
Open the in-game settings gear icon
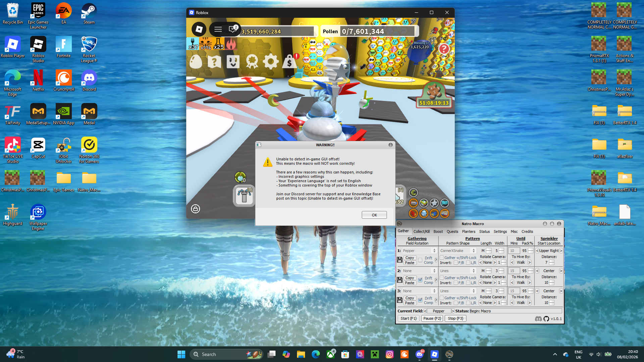270,61
